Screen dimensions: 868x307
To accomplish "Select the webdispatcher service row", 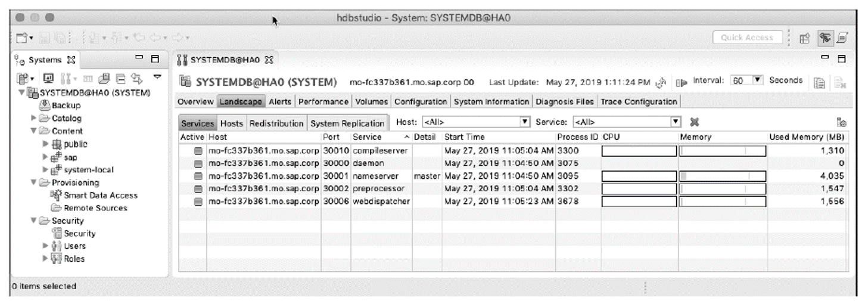I will click(x=513, y=201).
